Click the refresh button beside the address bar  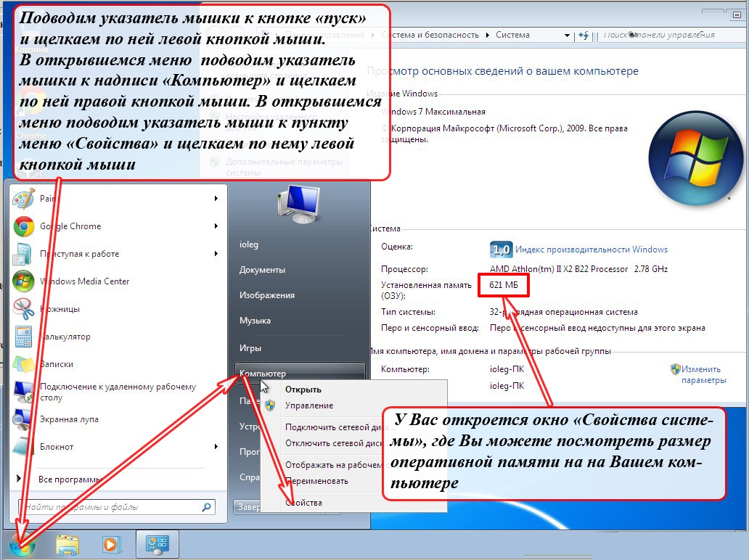tap(584, 36)
